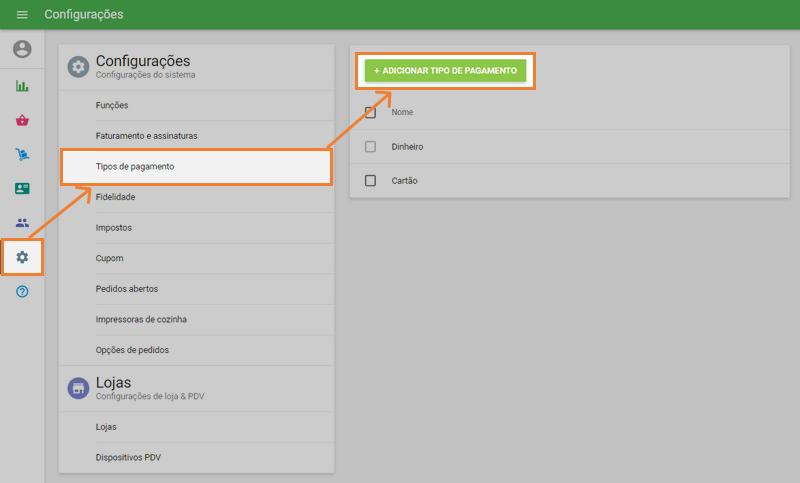Open the customers people icon
800x483 pixels.
point(22,222)
